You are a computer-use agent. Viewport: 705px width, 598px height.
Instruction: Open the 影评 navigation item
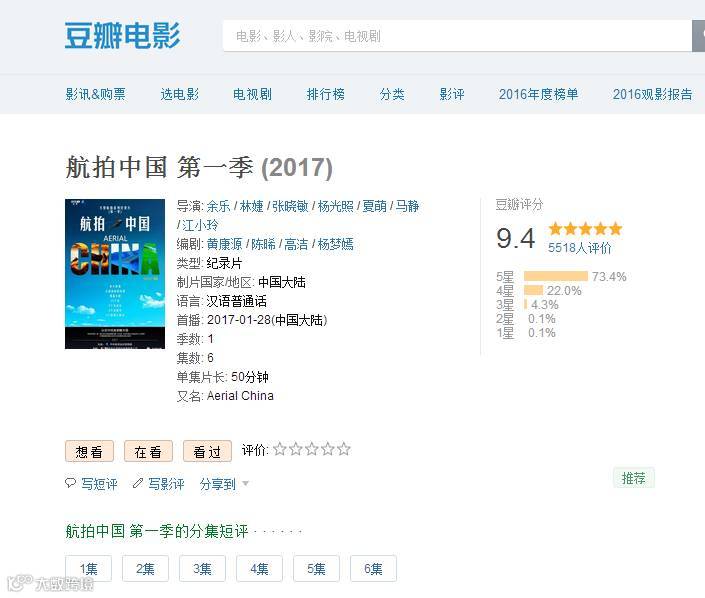tap(452, 94)
